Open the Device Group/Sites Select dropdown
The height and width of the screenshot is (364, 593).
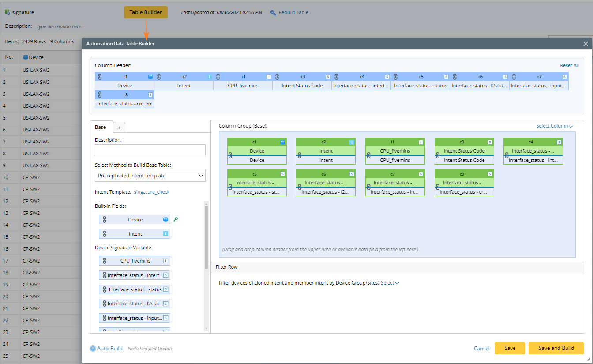pos(390,283)
